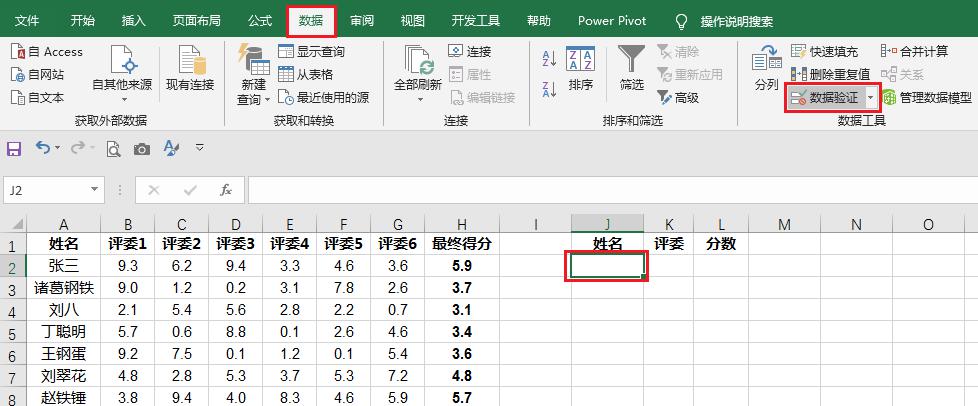Import data from website (自网站)
This screenshot has height=406, width=978.
37,75
